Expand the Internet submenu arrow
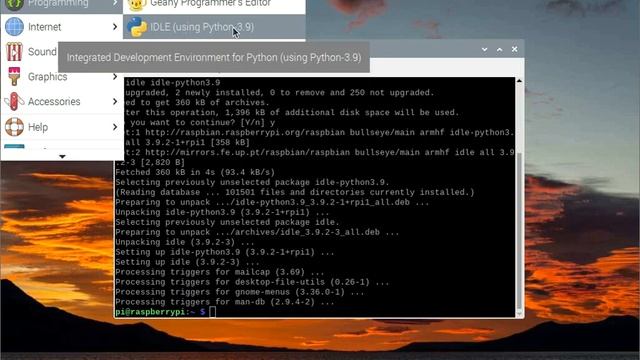 pos(115,27)
